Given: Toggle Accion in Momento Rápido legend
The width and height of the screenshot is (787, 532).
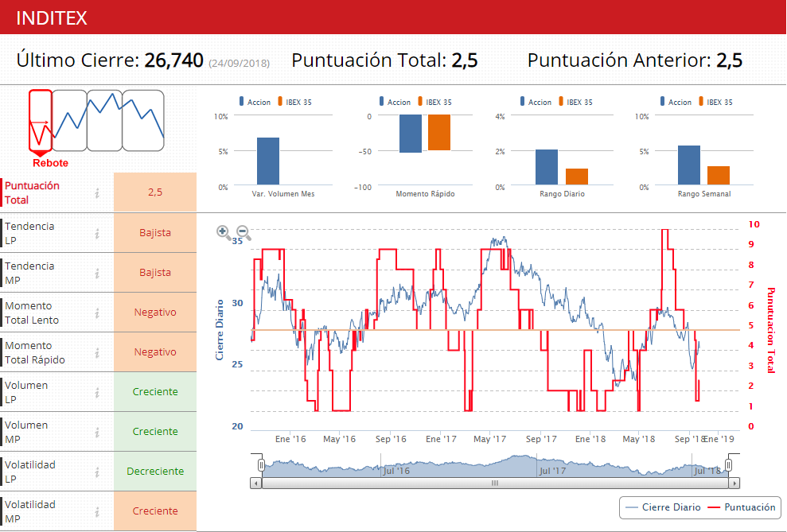Looking at the screenshot, I should (395, 102).
